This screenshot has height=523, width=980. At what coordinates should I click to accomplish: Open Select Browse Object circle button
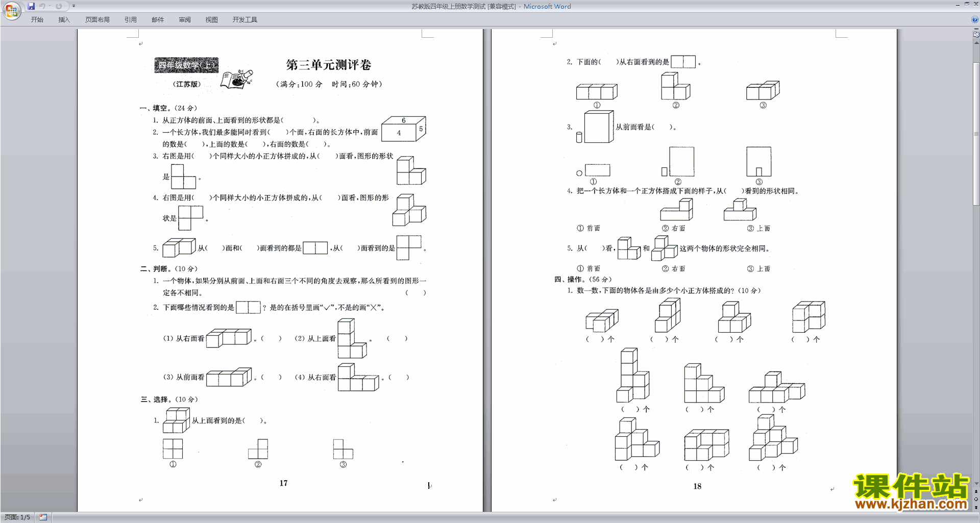[976, 500]
